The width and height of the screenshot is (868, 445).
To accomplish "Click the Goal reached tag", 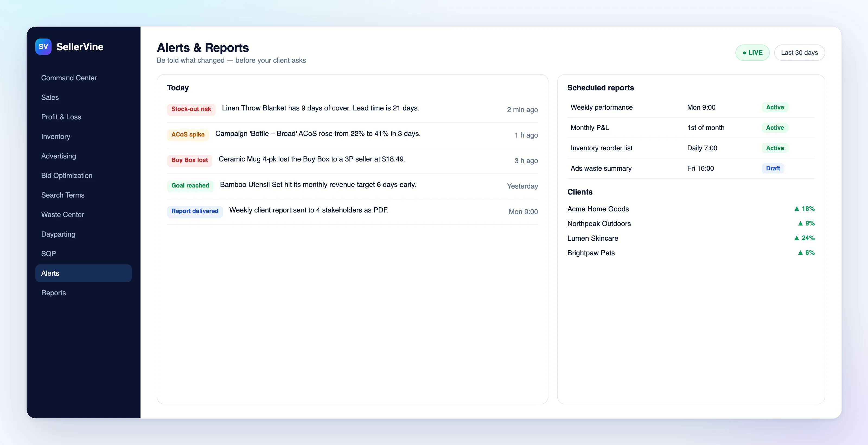I will click(190, 186).
